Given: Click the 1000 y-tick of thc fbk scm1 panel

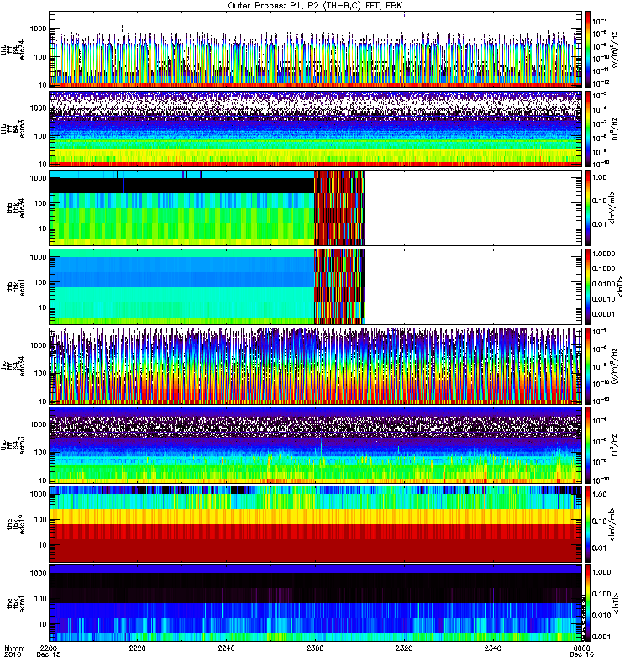Looking at the screenshot, I should tap(38, 574).
